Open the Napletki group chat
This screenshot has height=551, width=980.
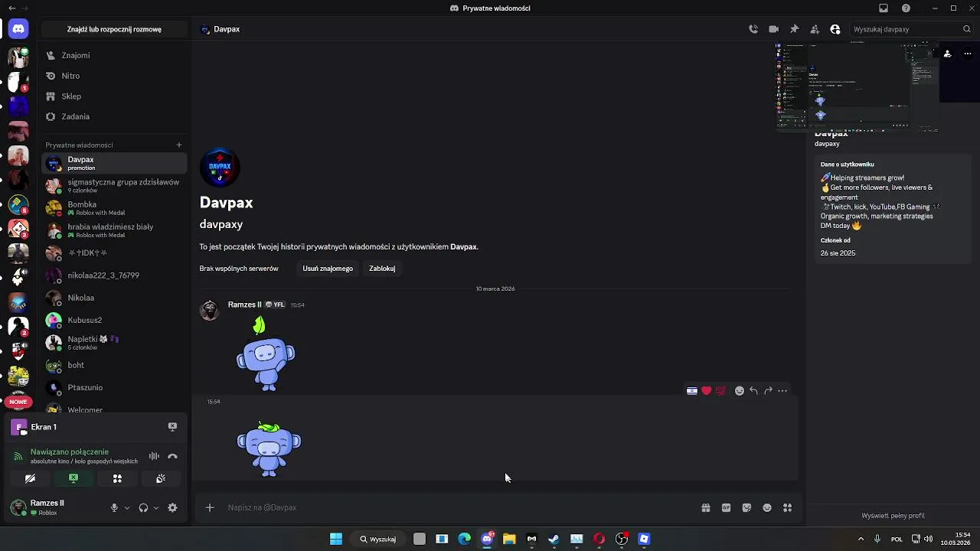point(114,342)
